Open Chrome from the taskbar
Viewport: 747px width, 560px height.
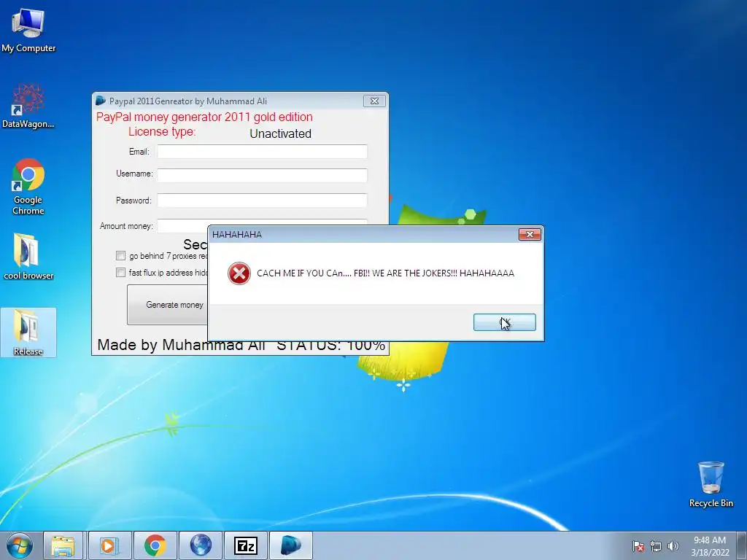pos(155,545)
